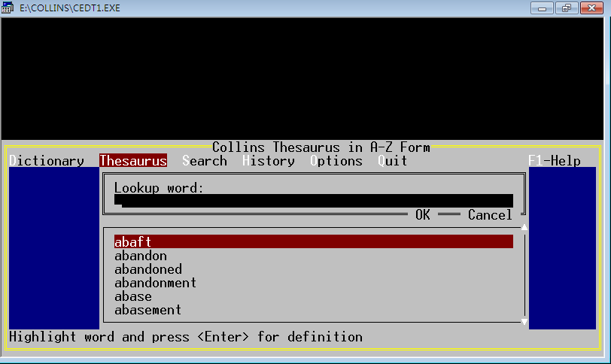This screenshot has width=611, height=364.
Task: Highlight the word 'abase'
Action: pos(133,296)
